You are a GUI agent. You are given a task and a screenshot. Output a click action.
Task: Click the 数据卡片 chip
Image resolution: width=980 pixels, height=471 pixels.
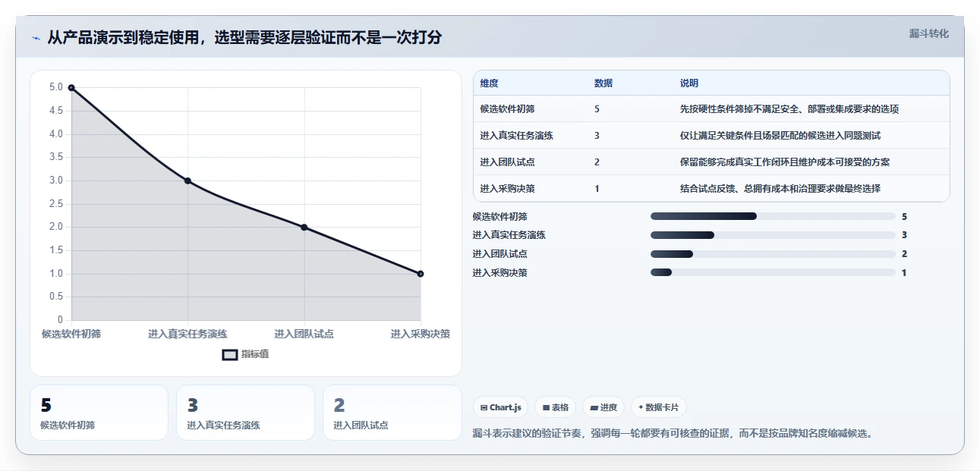pos(659,407)
